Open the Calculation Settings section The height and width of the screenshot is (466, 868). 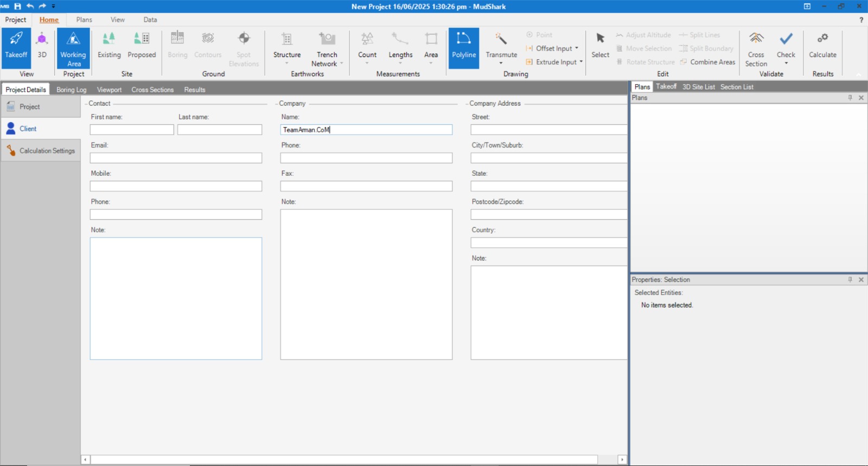[x=41, y=151]
